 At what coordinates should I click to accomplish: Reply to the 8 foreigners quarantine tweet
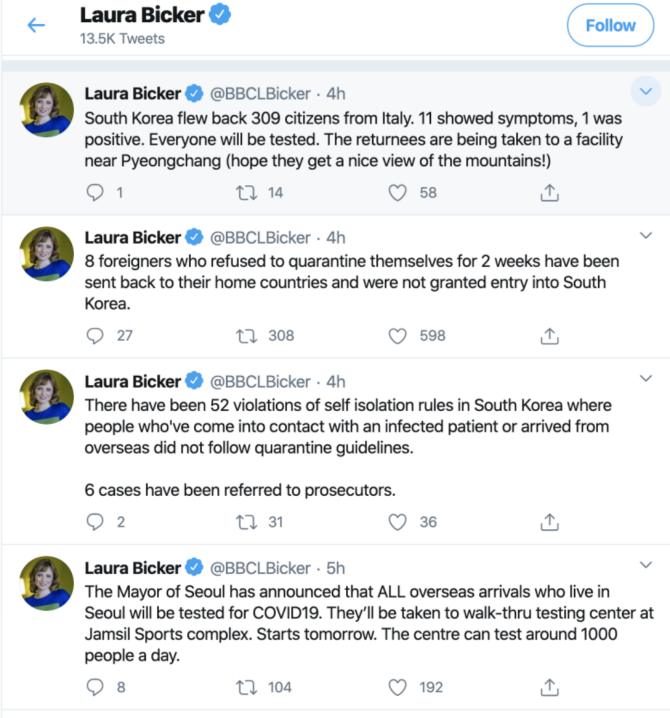tap(96, 335)
